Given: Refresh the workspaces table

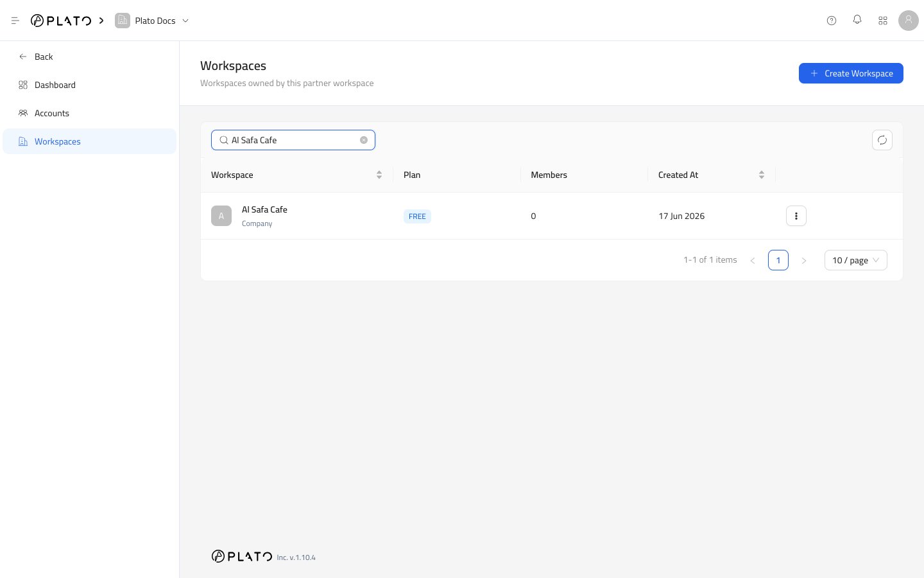Looking at the screenshot, I should pos(882,140).
